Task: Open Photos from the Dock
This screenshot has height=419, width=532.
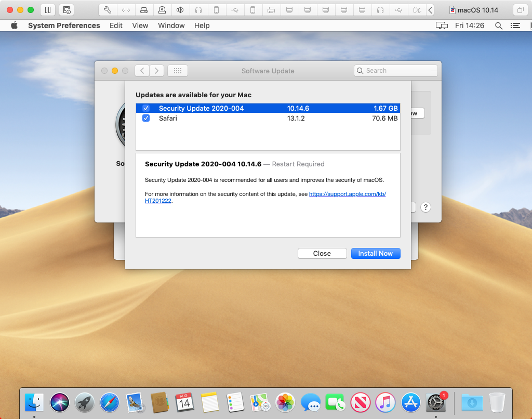Action: 285,402
